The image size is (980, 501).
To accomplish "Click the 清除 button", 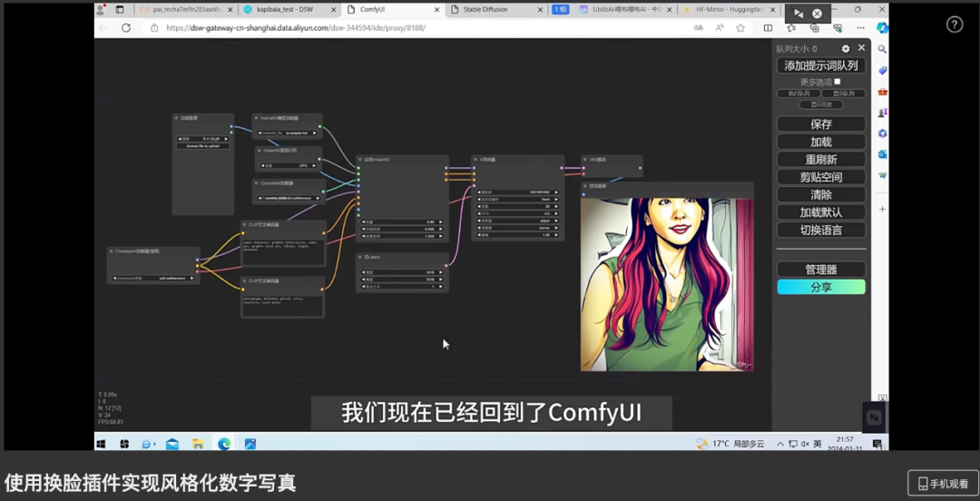I will point(820,194).
